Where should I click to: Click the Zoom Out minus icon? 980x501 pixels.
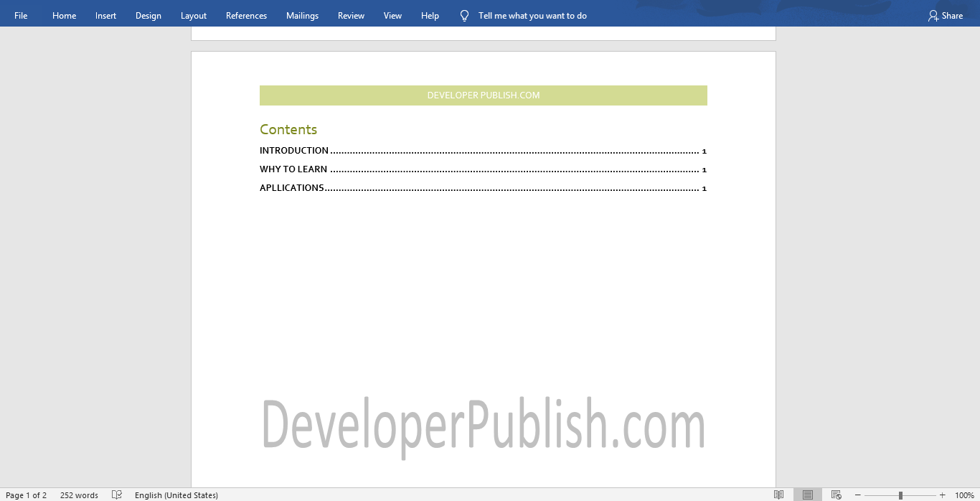pyautogui.click(x=858, y=495)
